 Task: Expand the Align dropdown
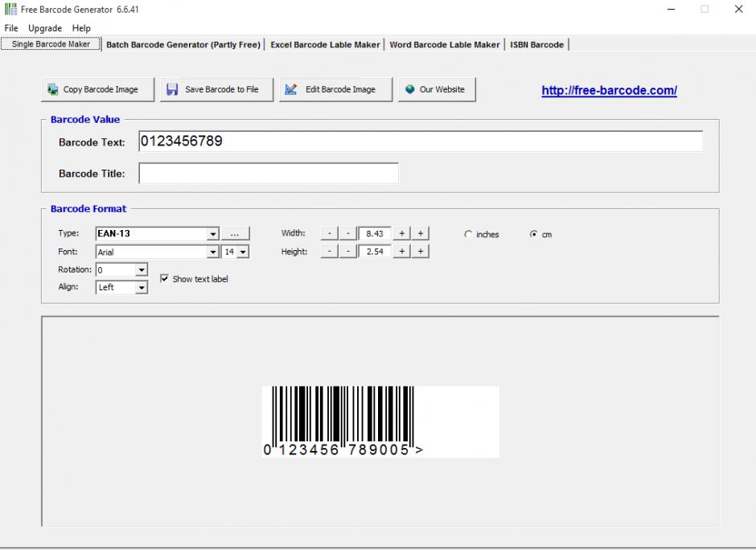(x=142, y=288)
